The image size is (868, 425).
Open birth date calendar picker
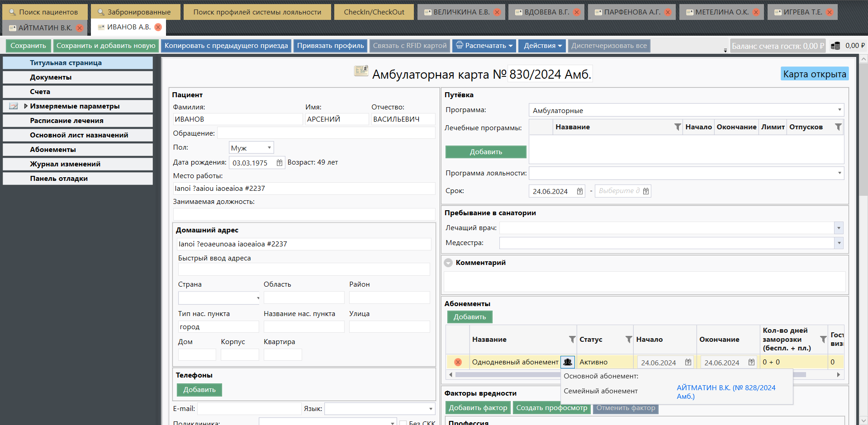pos(280,163)
